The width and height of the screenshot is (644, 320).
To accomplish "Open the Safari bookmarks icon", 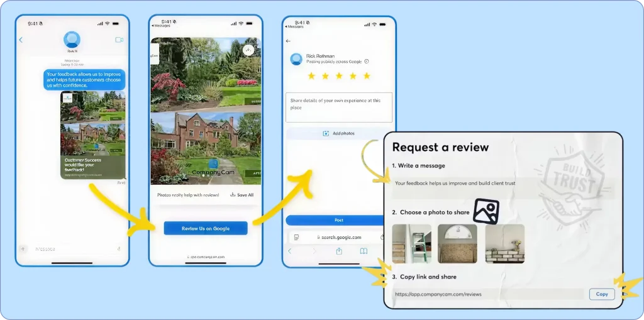I will 364,251.
